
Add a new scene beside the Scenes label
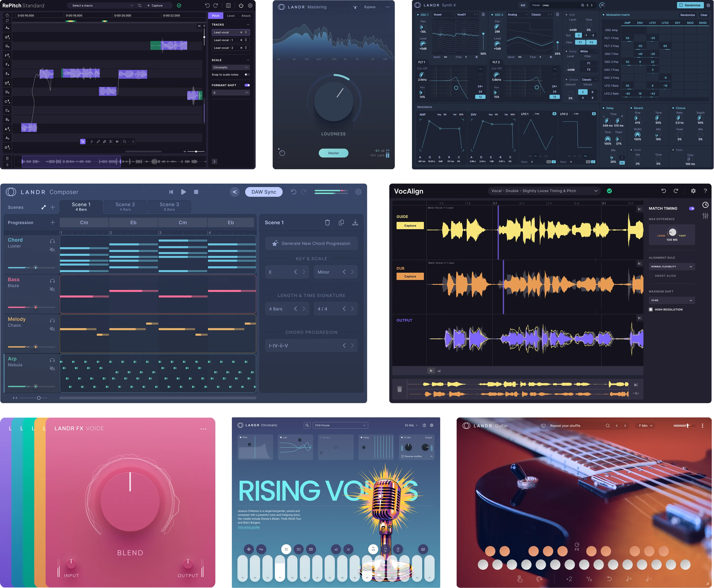[x=53, y=207]
